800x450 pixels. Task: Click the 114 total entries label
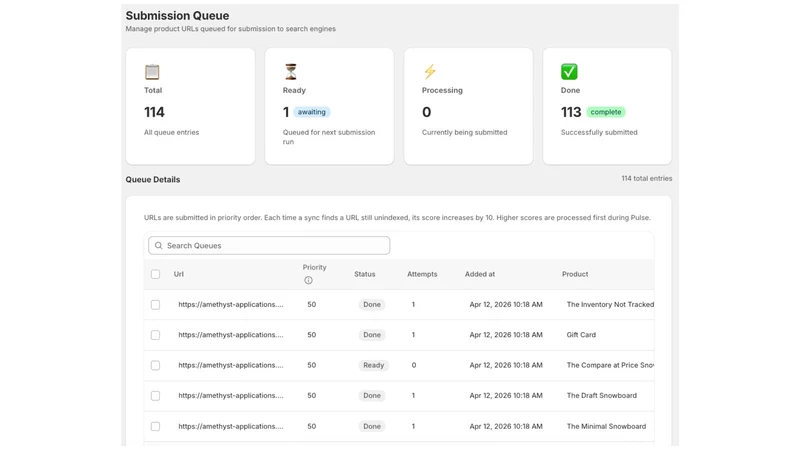point(646,179)
